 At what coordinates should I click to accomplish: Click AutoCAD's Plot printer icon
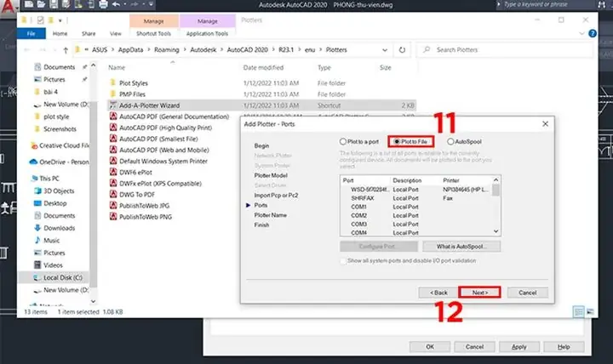pos(103,5)
